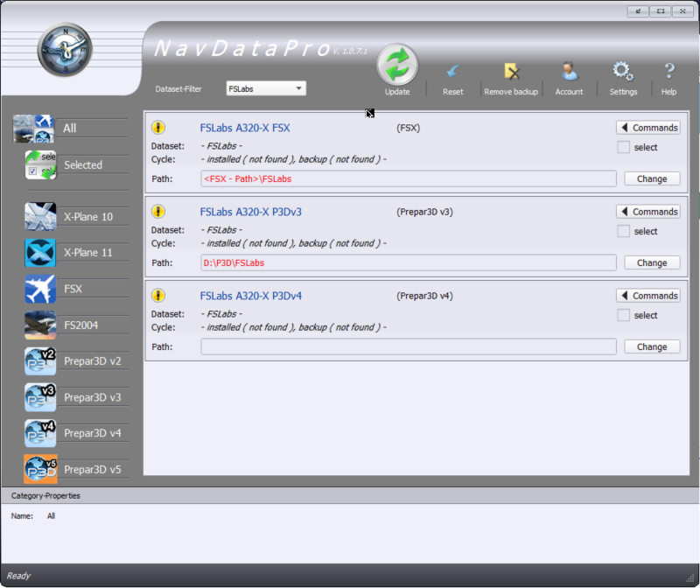Click the Prepar3D v2 label text
Screen dimensions: 700x588
pyautogui.click(x=93, y=361)
